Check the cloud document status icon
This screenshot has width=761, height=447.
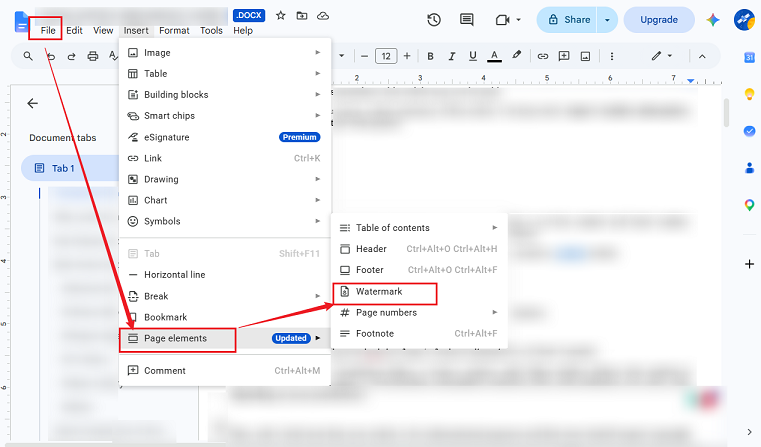click(x=323, y=16)
